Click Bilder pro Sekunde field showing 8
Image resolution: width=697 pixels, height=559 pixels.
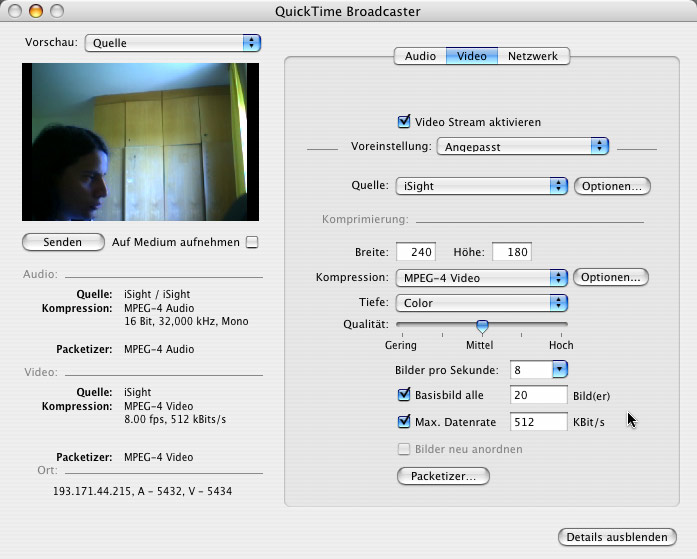coord(531,370)
